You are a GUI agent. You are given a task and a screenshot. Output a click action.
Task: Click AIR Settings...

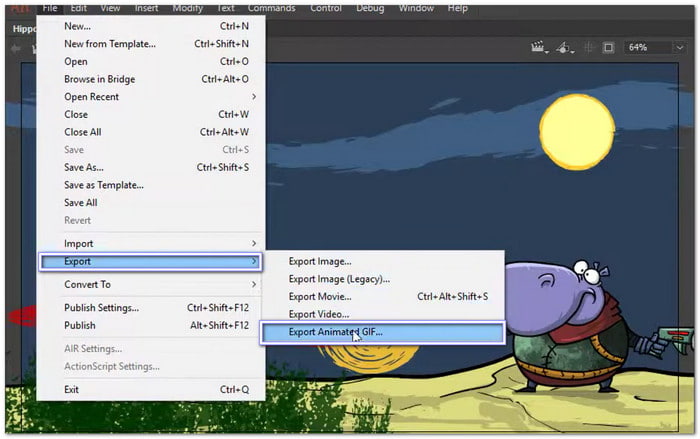[x=151, y=349]
